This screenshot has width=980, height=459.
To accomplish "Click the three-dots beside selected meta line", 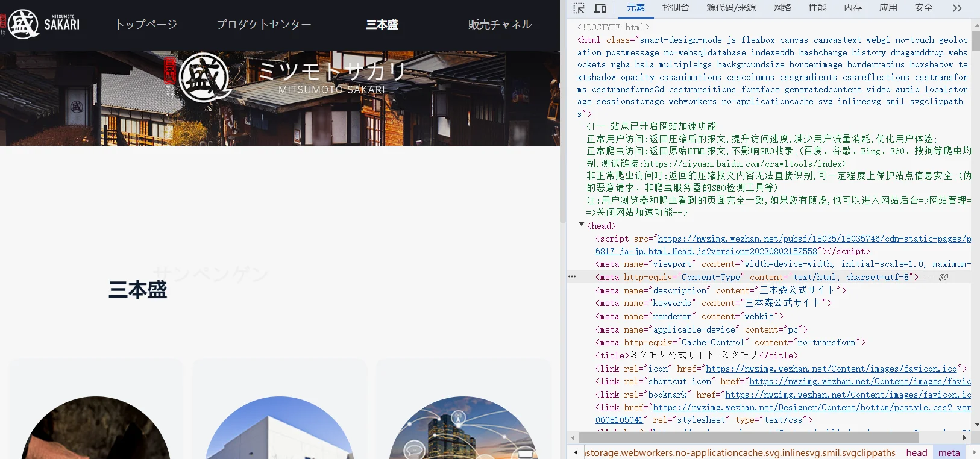I will tap(572, 276).
